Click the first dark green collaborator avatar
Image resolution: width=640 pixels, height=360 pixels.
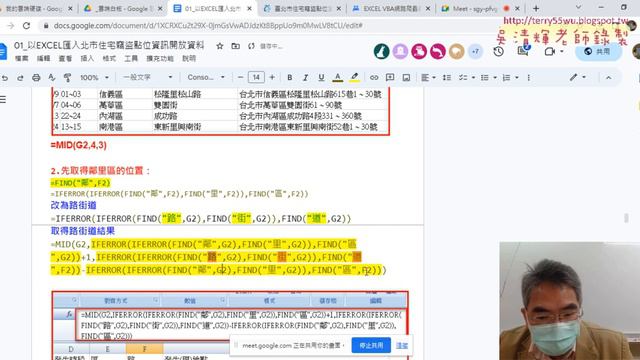coord(382,51)
